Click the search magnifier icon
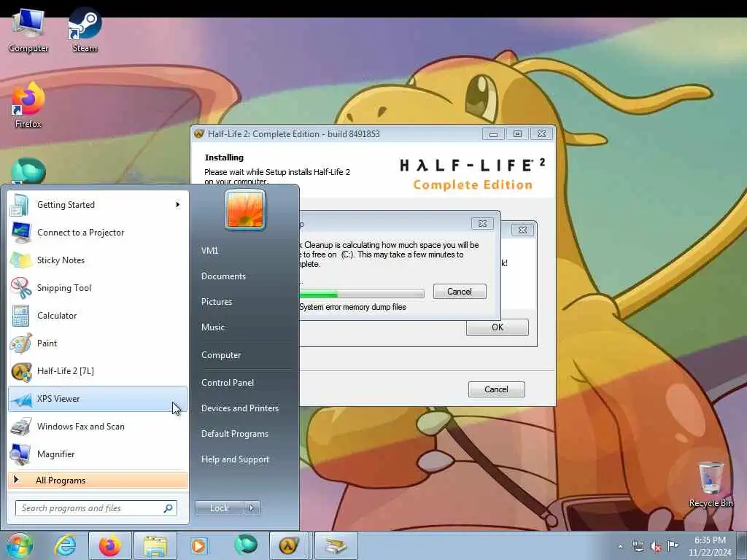Screen dimensions: 747x560 click(x=168, y=508)
